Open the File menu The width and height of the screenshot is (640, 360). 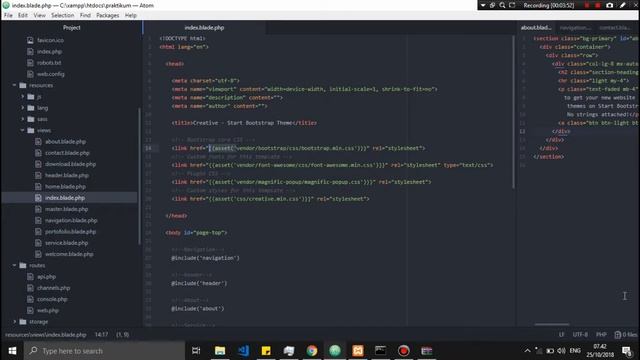click(8, 15)
